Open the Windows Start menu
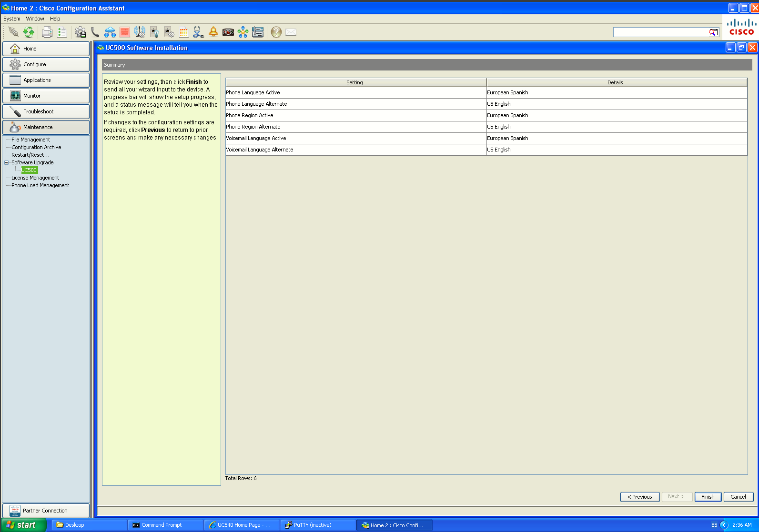The width and height of the screenshot is (759, 532). (x=23, y=525)
